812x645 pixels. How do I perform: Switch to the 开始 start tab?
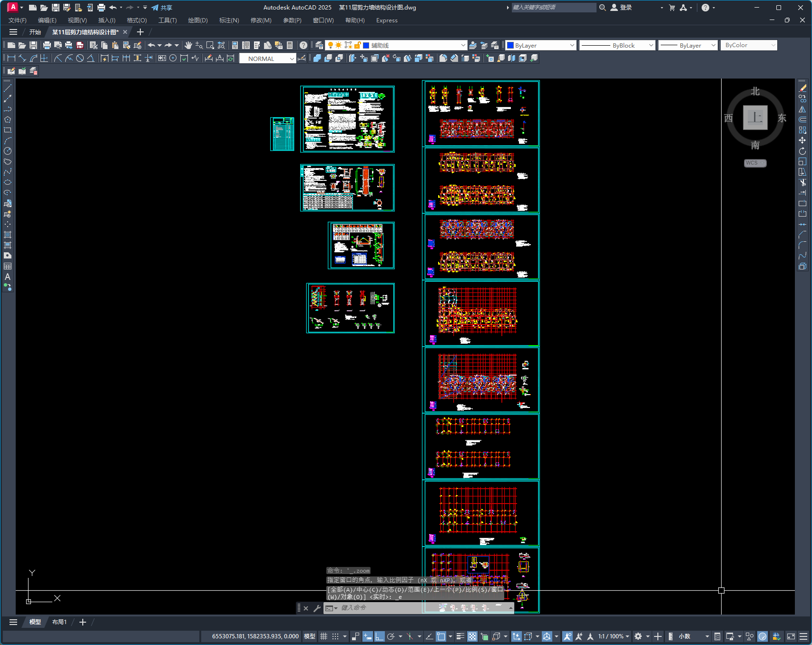(35, 32)
